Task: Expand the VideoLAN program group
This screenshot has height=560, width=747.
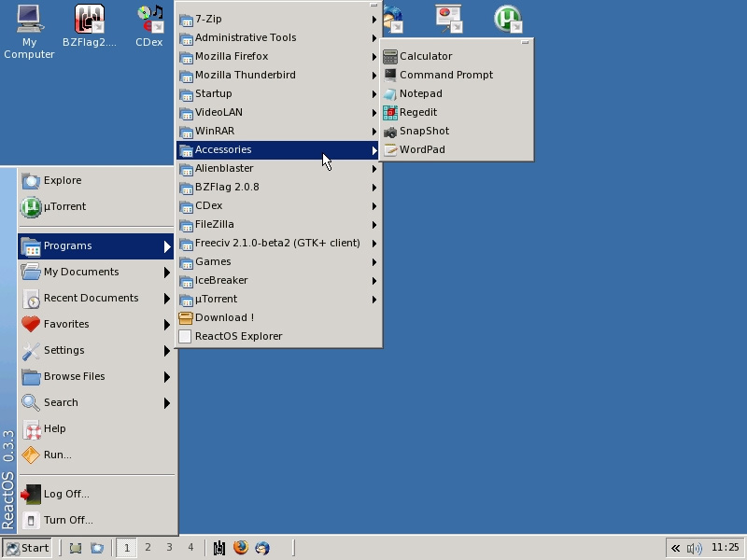Action: pos(278,112)
